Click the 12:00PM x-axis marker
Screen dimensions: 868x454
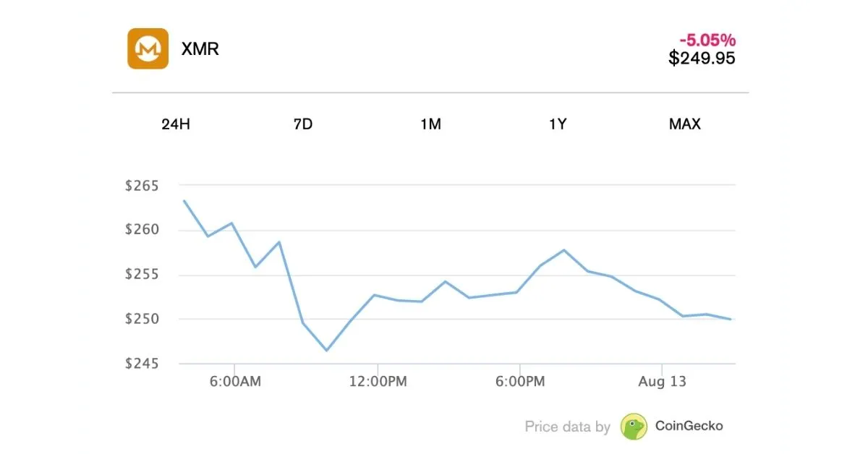377,382
